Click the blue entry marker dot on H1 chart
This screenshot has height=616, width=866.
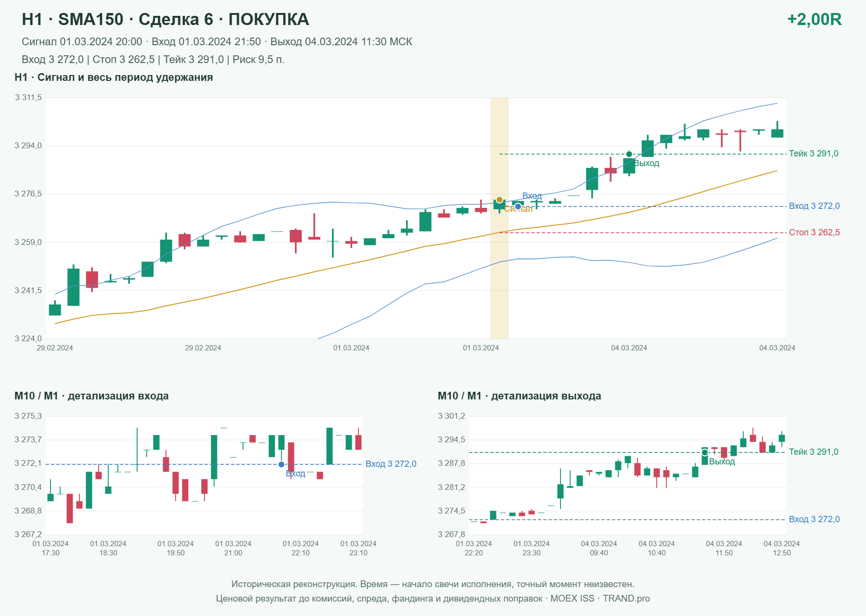coord(518,206)
